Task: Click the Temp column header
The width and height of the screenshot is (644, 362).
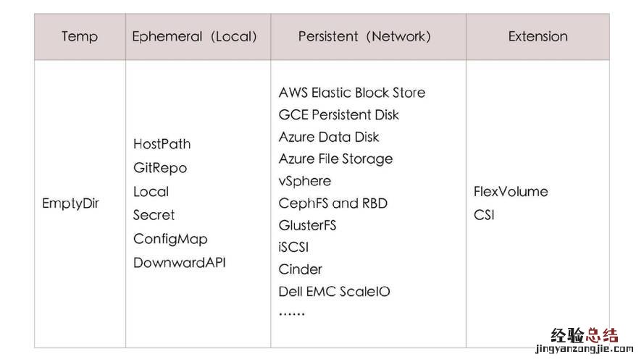Action: [80, 36]
